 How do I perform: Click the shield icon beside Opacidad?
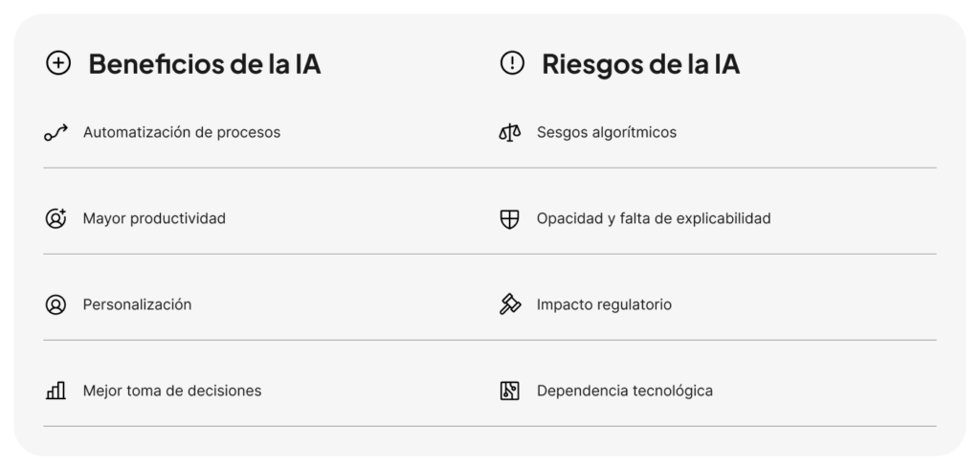point(510,218)
